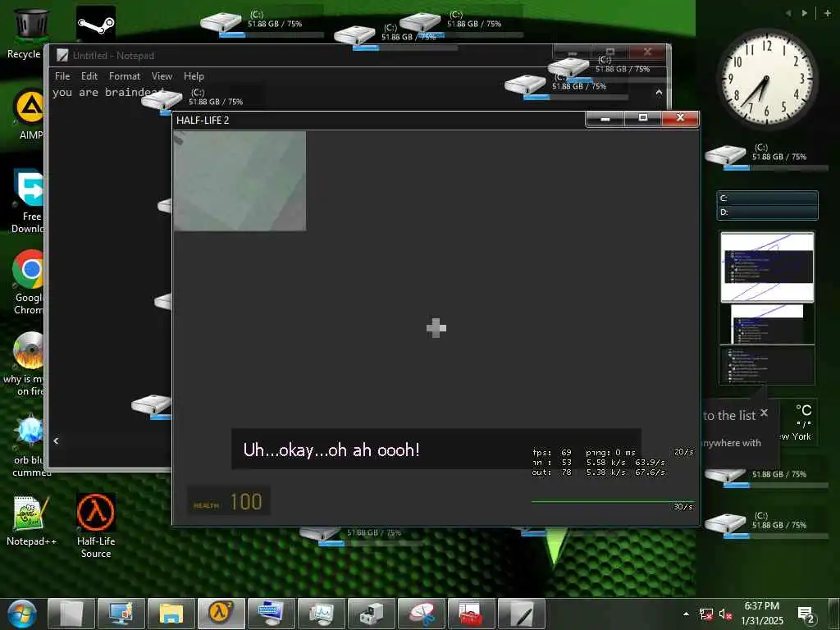Click the 'Uh...okay...oh ah oooh!' subtitle

pos(331,450)
